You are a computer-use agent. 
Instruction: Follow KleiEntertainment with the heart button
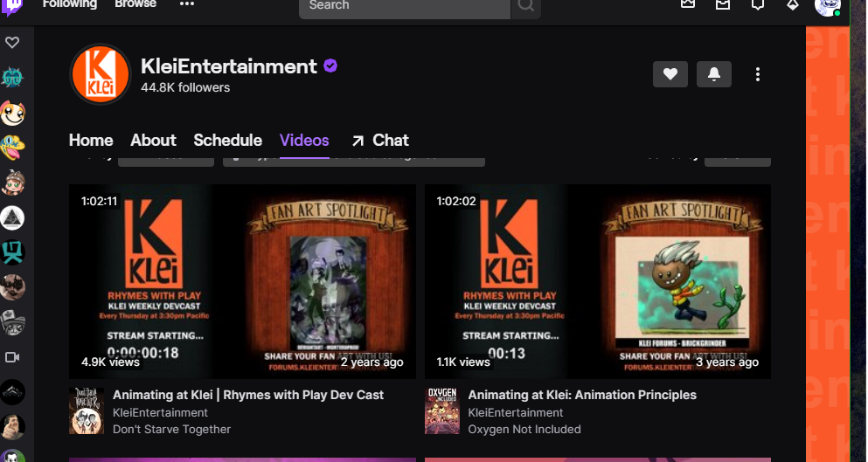670,75
